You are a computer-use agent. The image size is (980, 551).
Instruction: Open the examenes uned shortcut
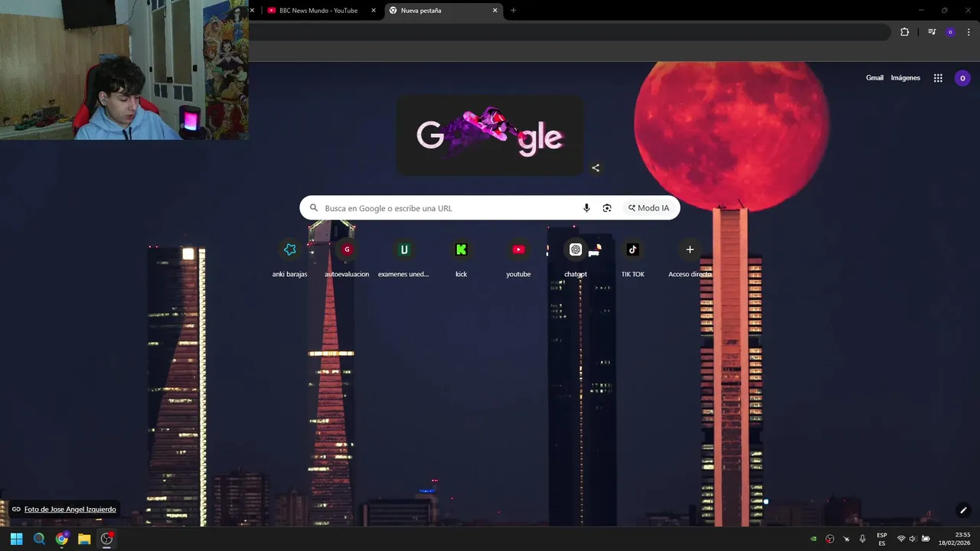pos(403,259)
